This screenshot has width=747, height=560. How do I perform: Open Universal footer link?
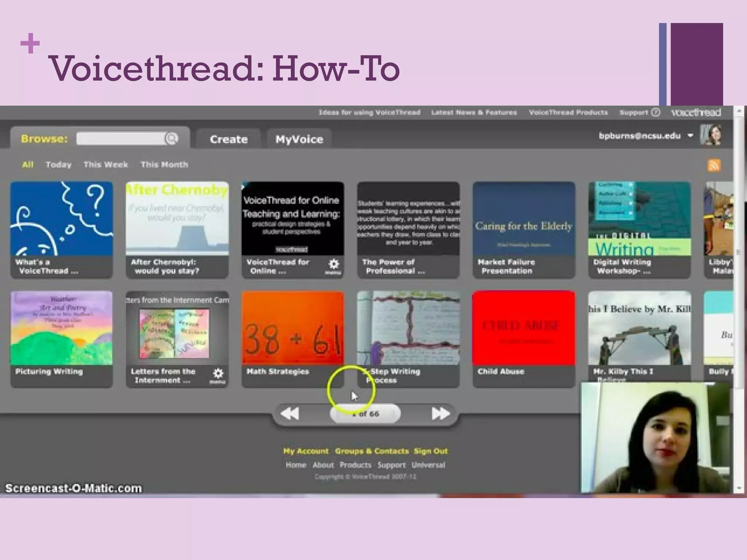[x=428, y=465]
